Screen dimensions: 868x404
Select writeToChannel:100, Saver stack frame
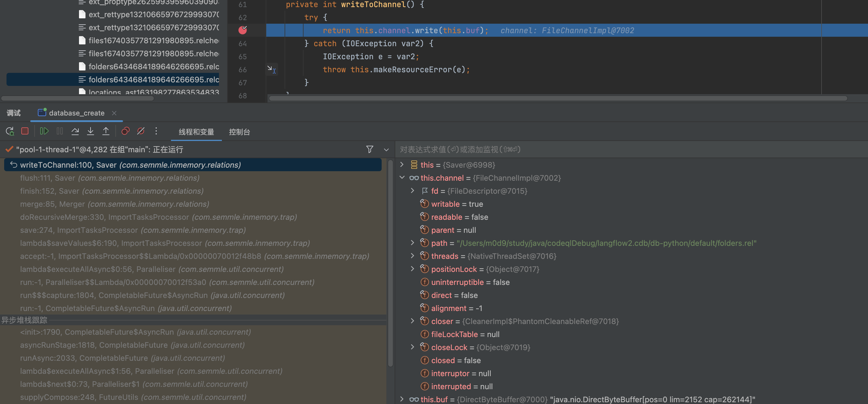coord(193,165)
